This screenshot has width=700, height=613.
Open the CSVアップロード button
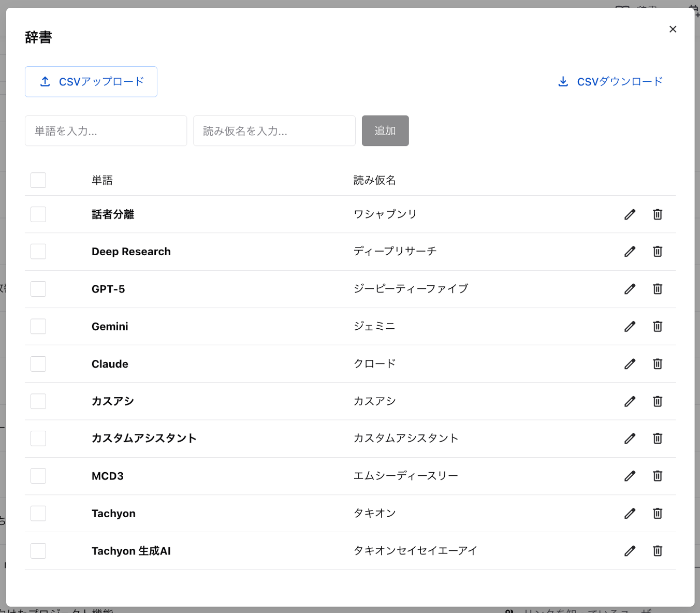click(x=91, y=82)
